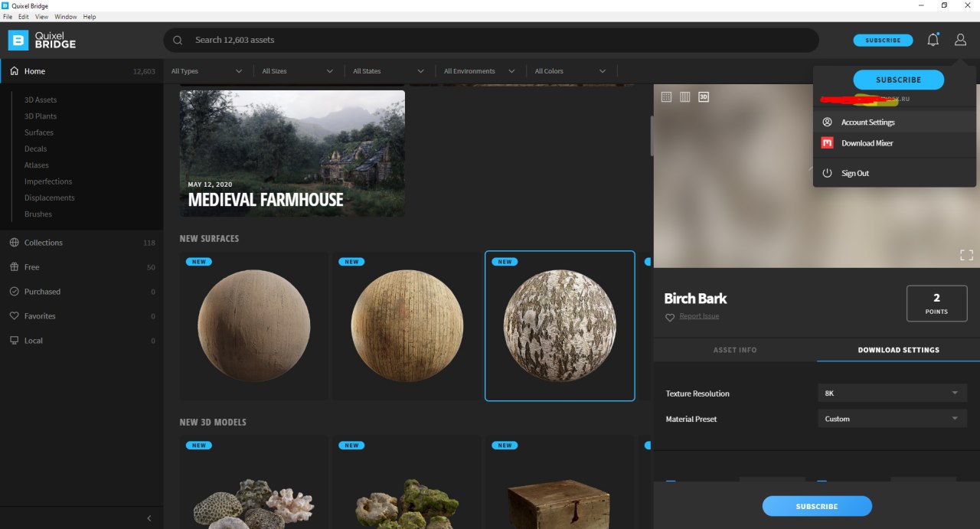Open the All States filter dropdown

(x=389, y=71)
